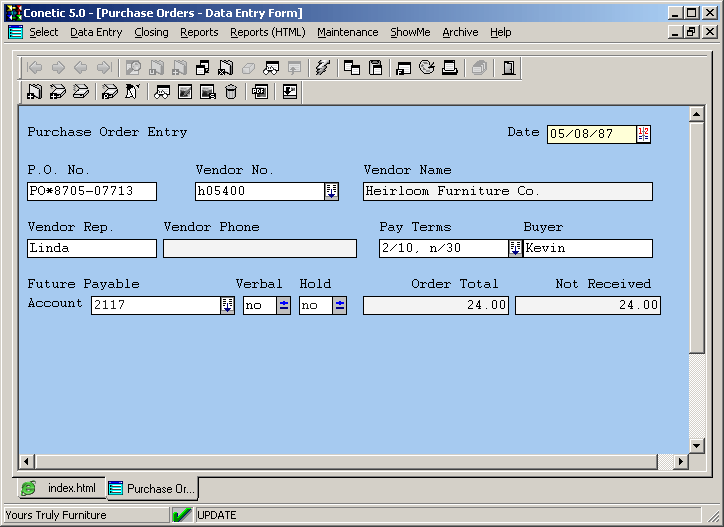Click the floppy disk save icon
The width and height of the screenshot is (724, 527).
(x=376, y=68)
